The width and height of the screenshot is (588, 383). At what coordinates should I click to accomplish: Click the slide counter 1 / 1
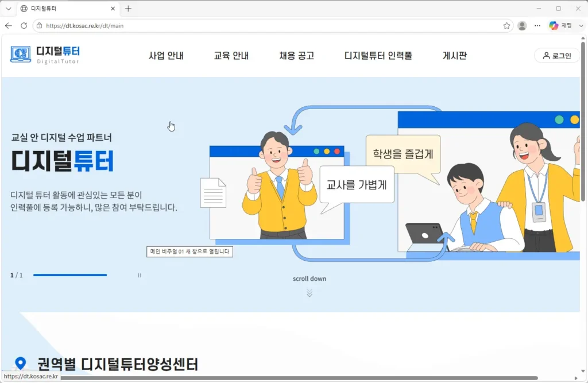pyautogui.click(x=17, y=276)
